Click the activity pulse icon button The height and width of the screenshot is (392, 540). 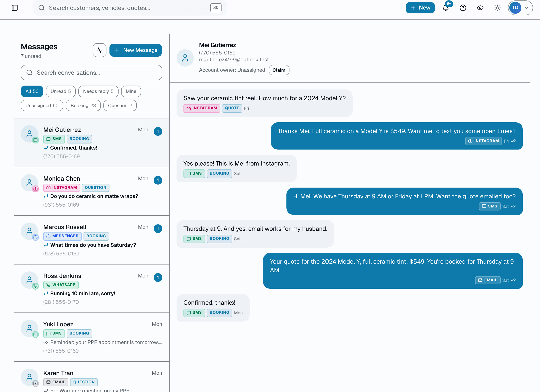click(100, 50)
